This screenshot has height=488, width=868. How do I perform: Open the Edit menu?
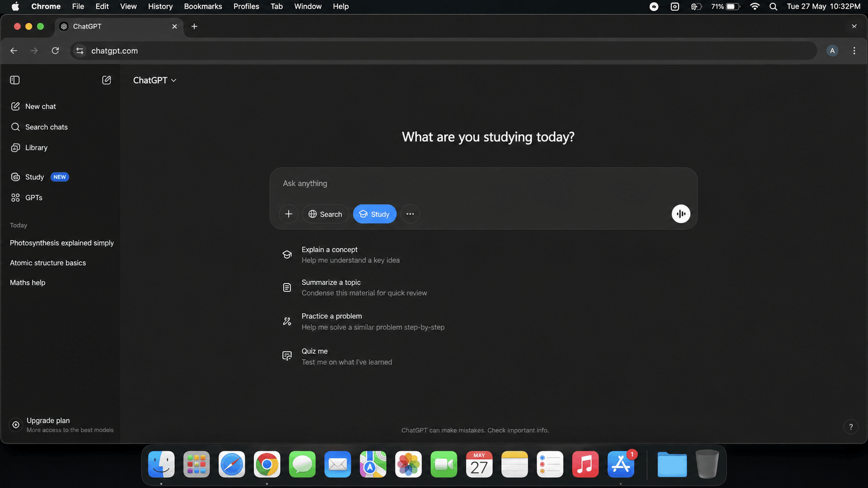[102, 7]
